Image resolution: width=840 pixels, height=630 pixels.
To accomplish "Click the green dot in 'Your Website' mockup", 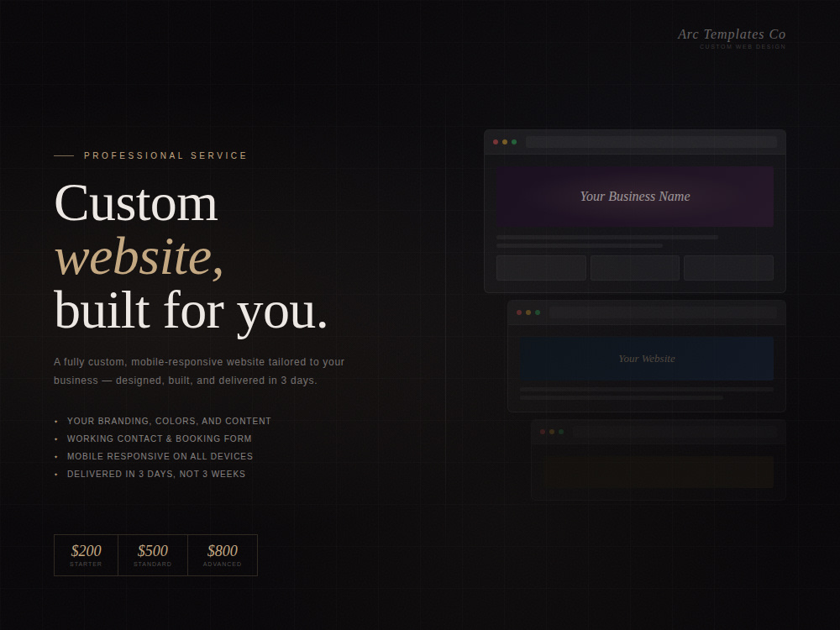I will (x=538, y=312).
